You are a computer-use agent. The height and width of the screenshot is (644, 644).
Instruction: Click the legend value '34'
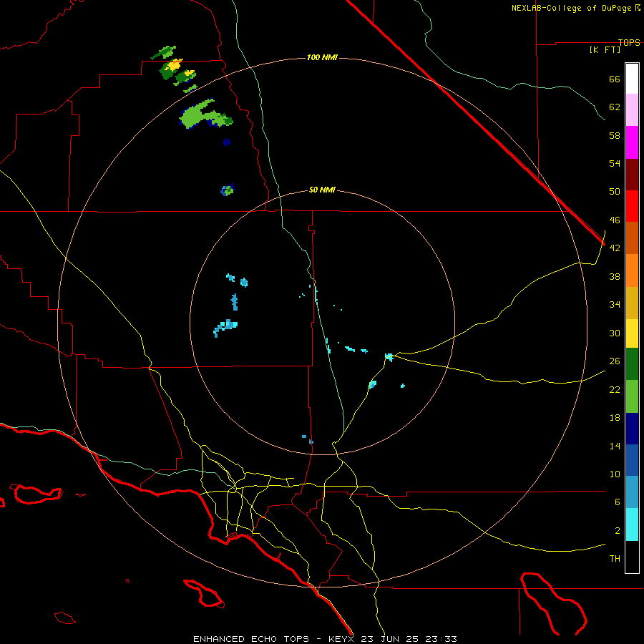(x=615, y=305)
